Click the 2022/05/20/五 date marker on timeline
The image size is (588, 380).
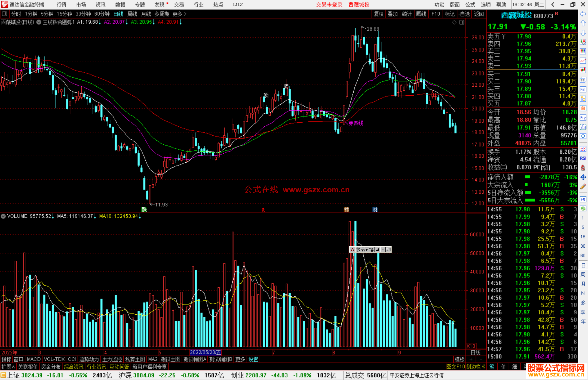point(206,352)
